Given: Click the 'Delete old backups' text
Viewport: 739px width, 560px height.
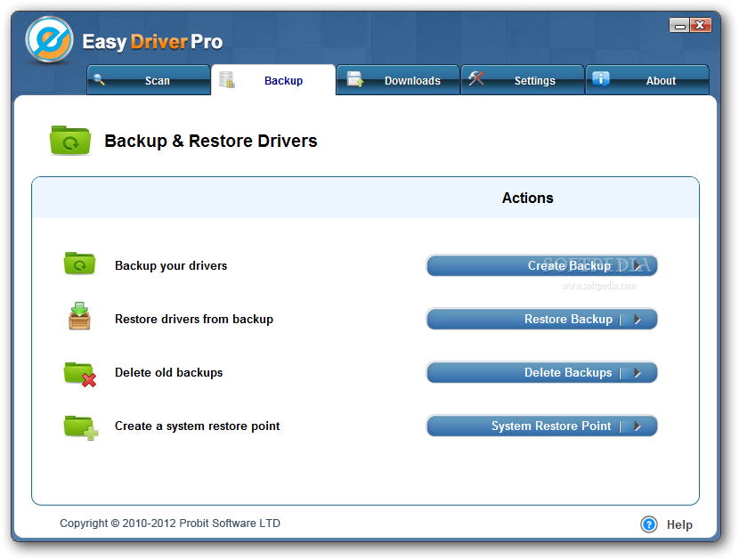Looking at the screenshot, I should pyautogui.click(x=169, y=372).
